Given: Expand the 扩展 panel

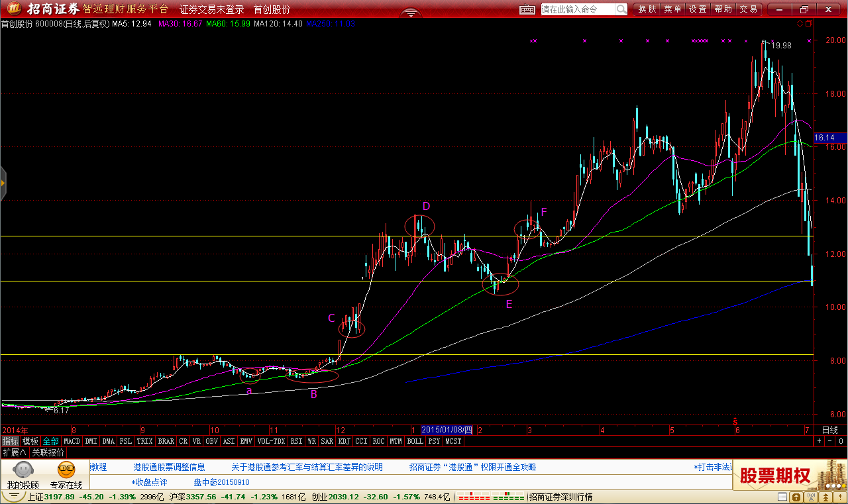Looking at the screenshot, I should click(14, 452).
